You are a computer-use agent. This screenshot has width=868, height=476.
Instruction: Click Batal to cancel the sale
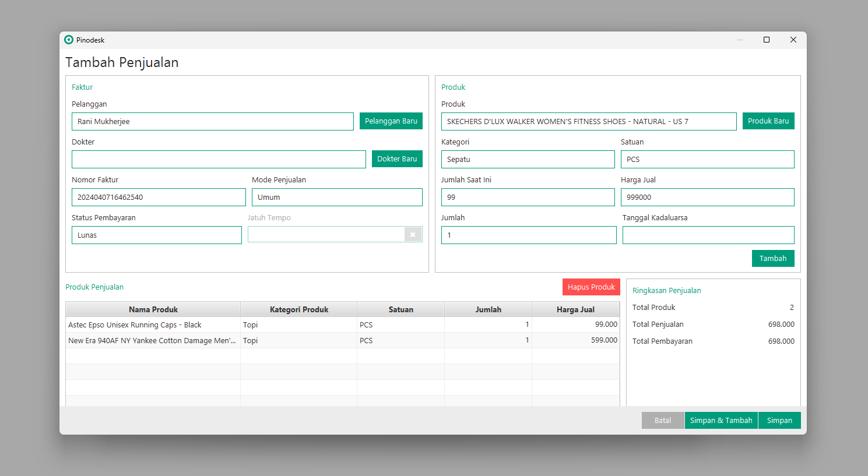click(x=662, y=421)
